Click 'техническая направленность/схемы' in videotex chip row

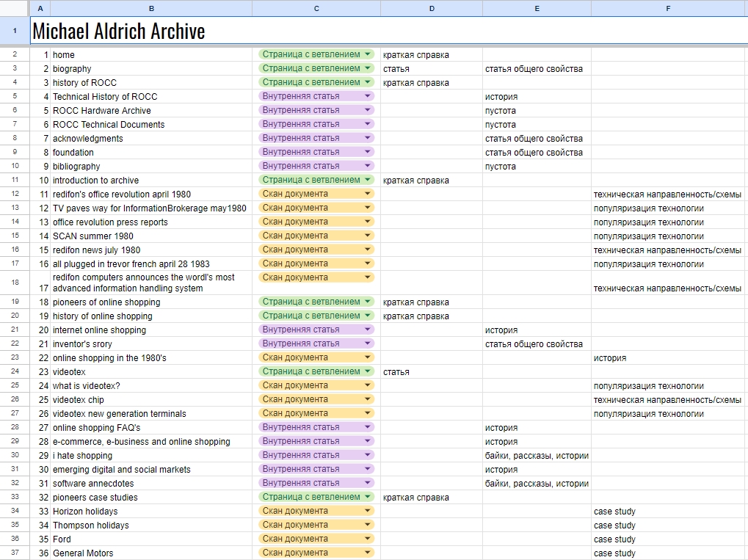click(x=667, y=400)
